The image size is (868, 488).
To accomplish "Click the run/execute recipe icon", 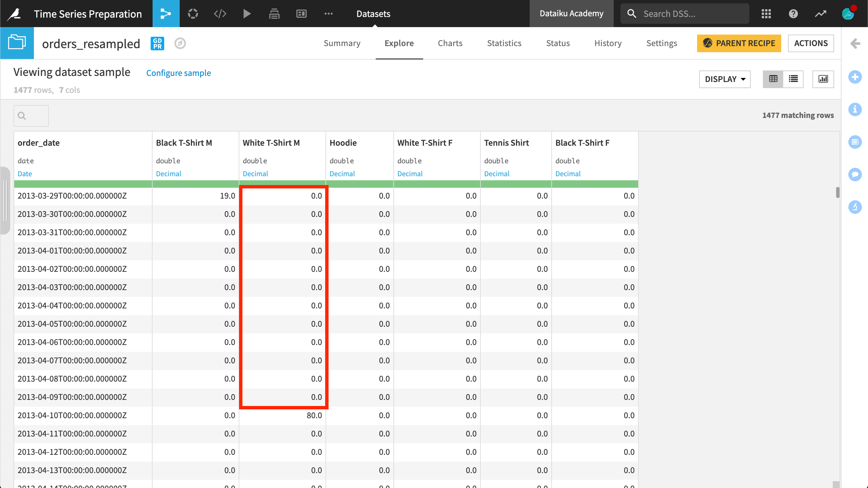I will pos(247,13).
